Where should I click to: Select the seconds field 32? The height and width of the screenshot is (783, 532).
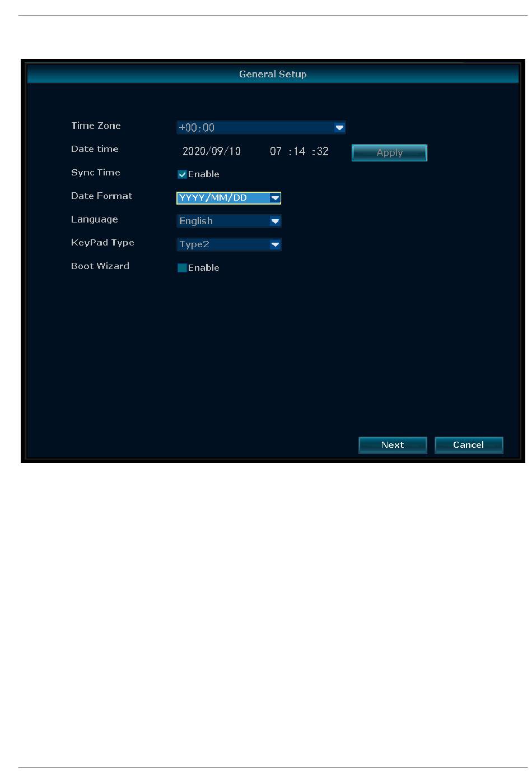323,151
